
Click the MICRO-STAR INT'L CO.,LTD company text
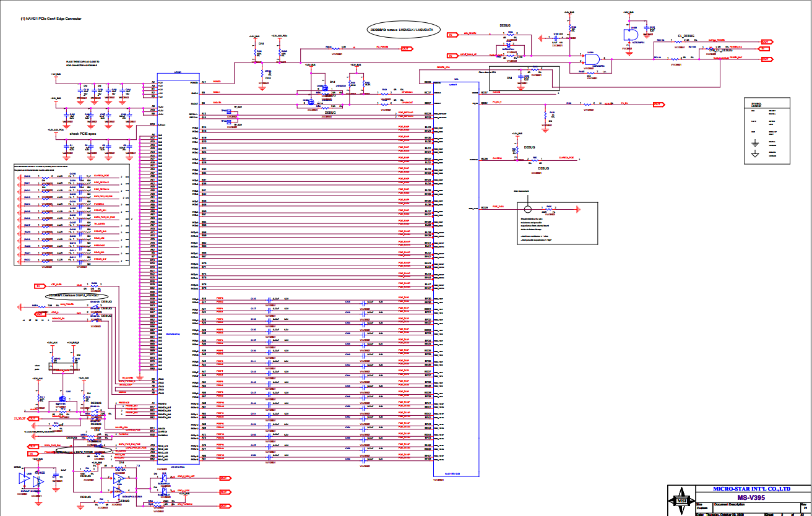(x=751, y=488)
